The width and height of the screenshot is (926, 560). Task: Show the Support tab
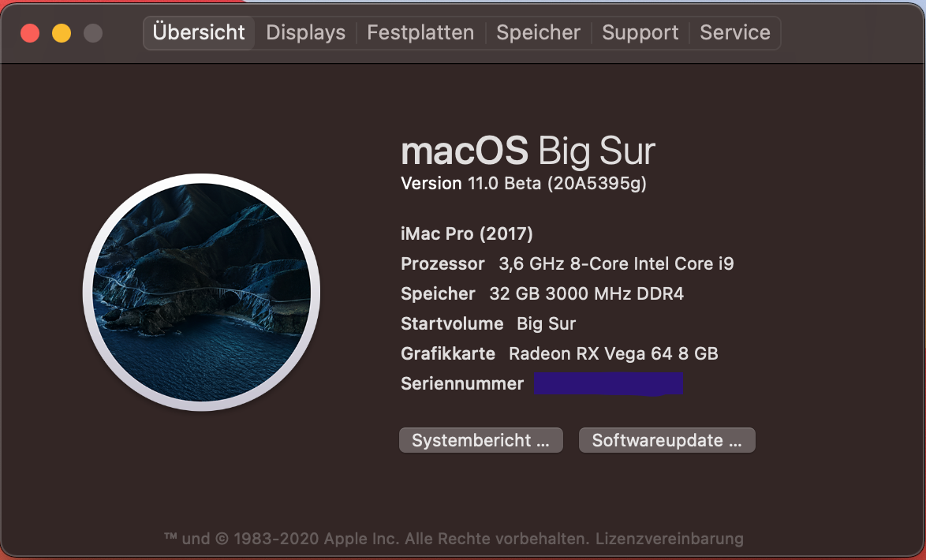[640, 33]
